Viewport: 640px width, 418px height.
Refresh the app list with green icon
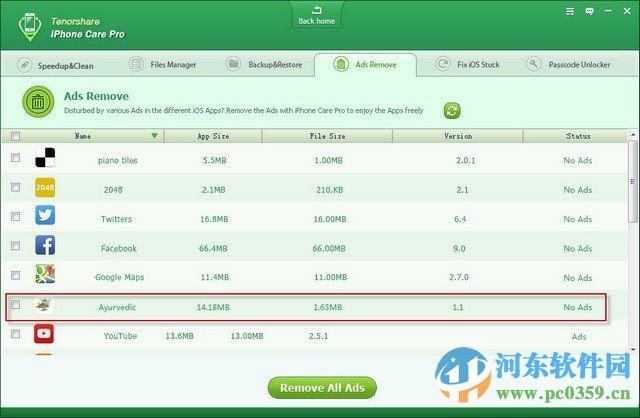(452, 111)
